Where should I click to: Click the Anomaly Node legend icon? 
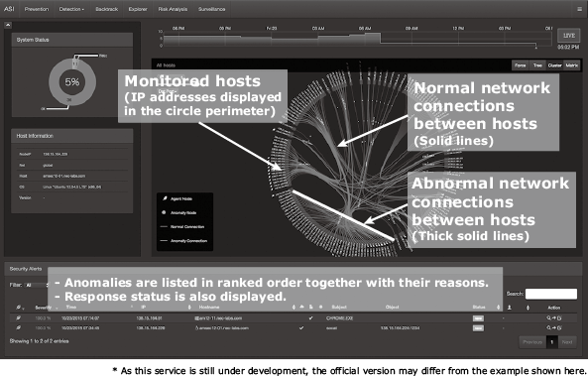[x=164, y=212]
